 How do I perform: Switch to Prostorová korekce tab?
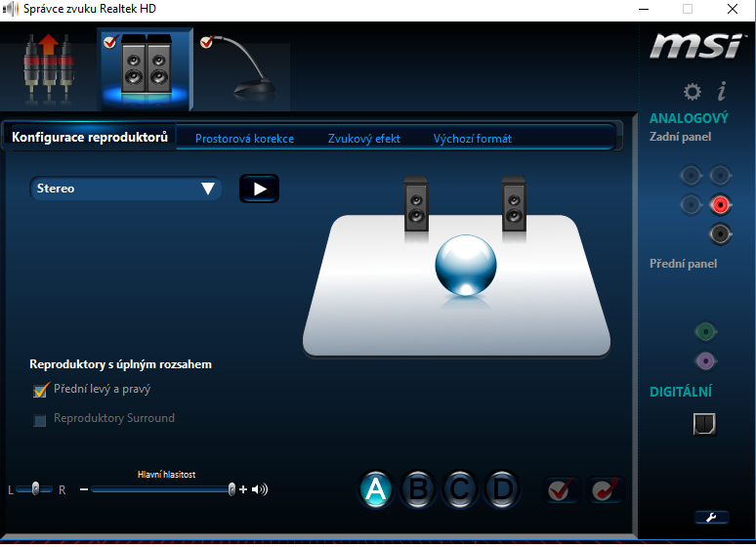tap(244, 139)
